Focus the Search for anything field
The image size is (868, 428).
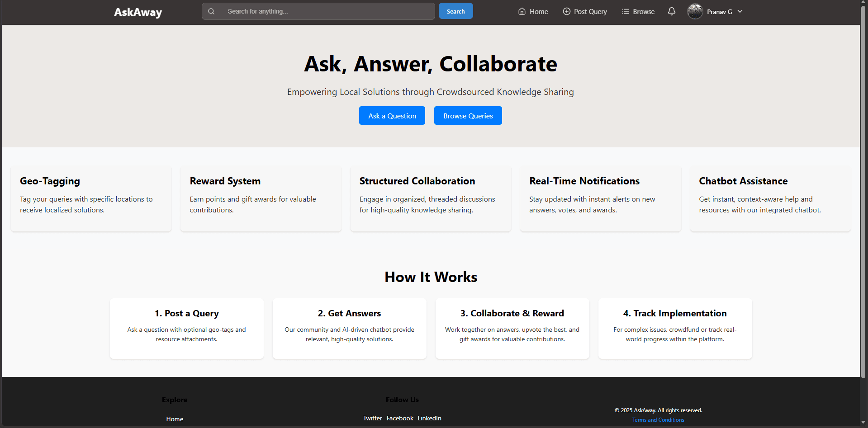[318, 11]
